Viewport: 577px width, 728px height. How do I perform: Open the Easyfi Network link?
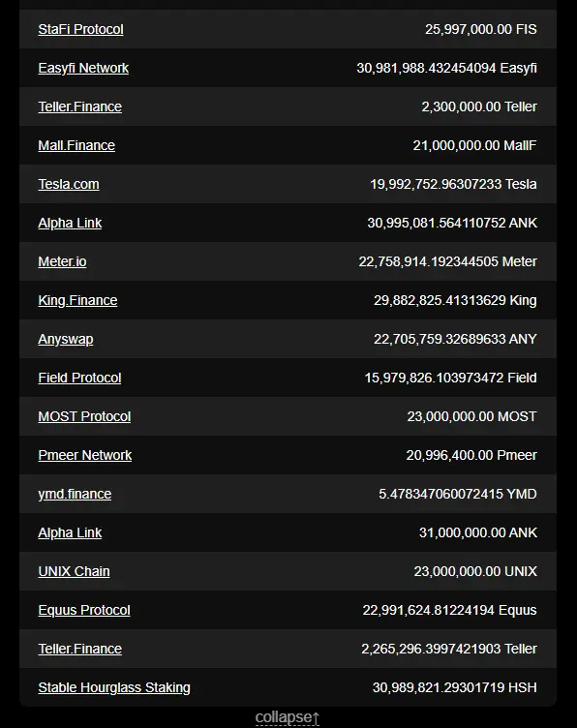tap(83, 68)
